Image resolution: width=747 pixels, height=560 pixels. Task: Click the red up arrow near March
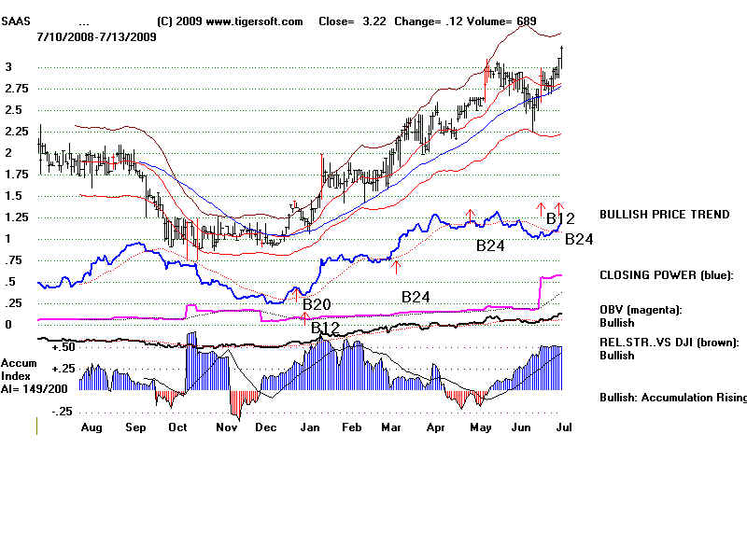click(x=396, y=268)
